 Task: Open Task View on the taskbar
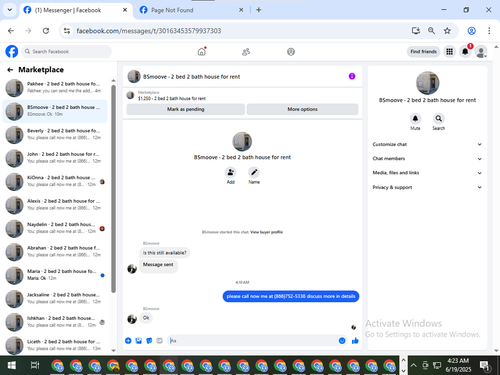tap(35, 366)
